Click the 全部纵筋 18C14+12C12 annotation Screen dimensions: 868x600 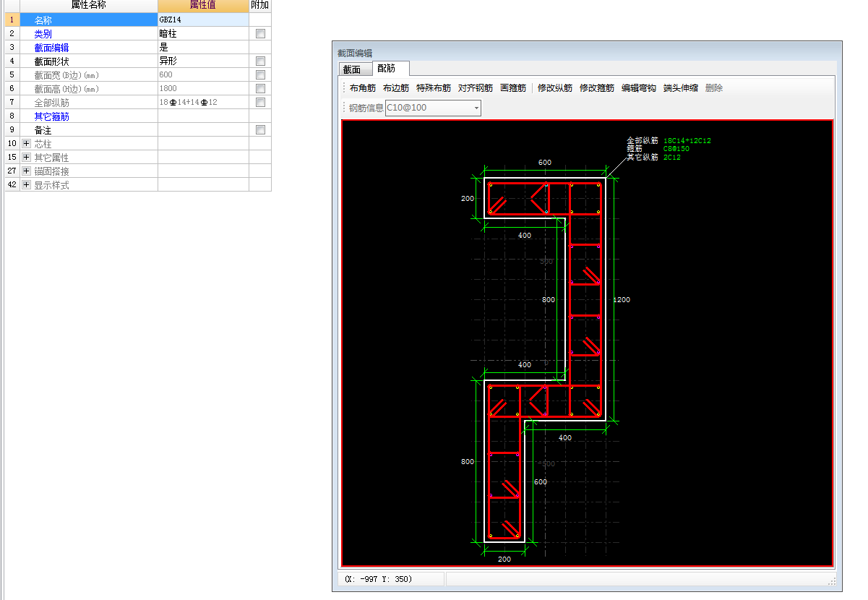[670, 140]
